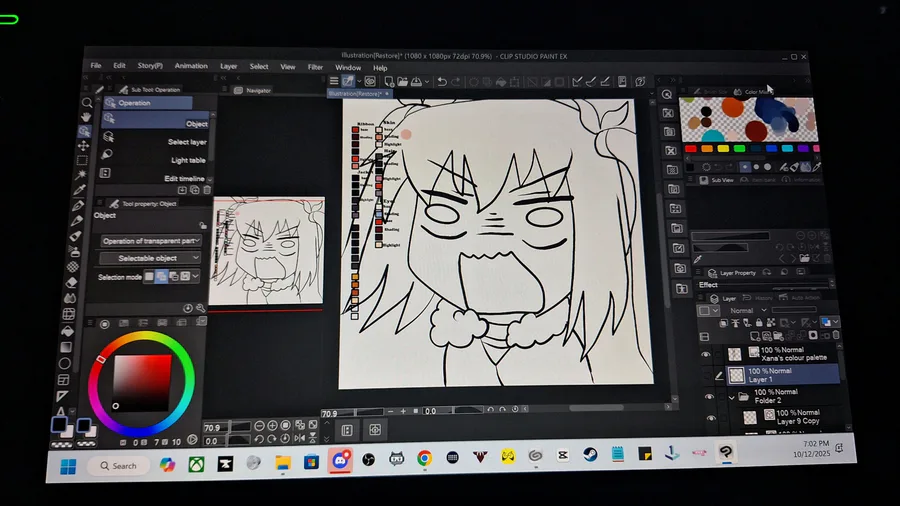Collapse Folder 2 chevron in Layer panel
The width and height of the screenshot is (900, 506).
(x=732, y=397)
